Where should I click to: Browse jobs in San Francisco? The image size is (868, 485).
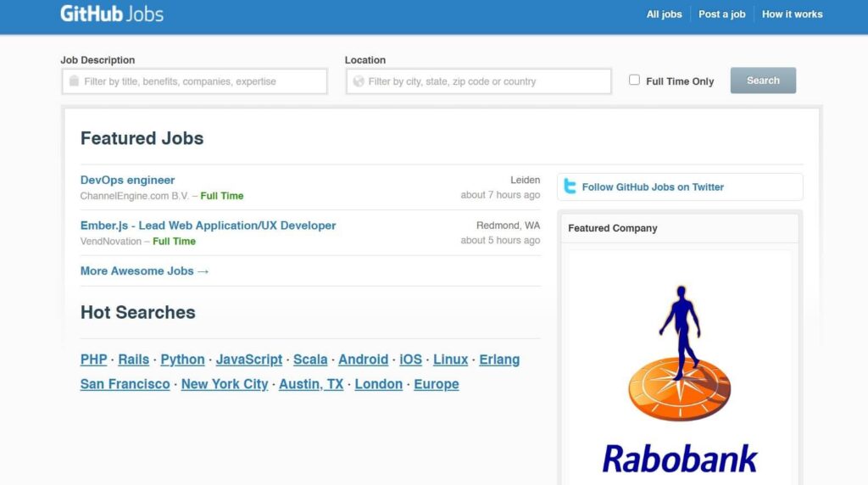[125, 384]
